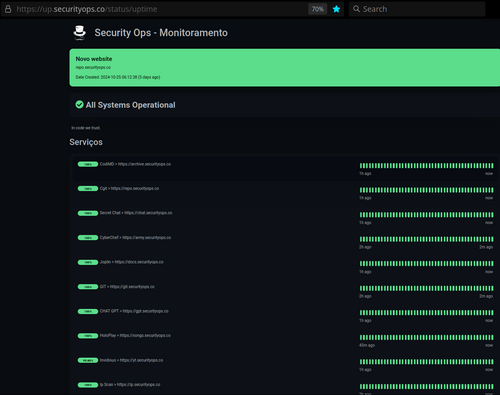Screen dimensions: 500x395
Task: Click the green check icon beside All Systems Operational
Action: click(79, 105)
